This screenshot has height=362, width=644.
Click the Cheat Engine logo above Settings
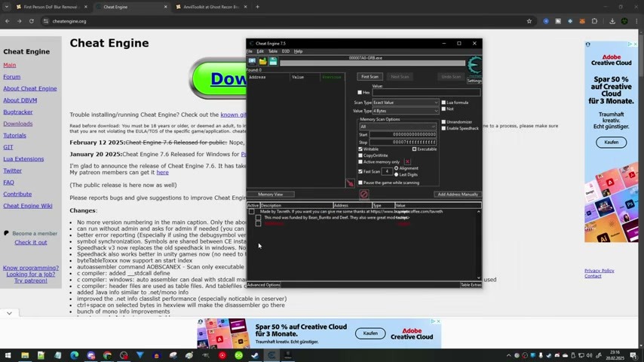[x=474, y=66]
